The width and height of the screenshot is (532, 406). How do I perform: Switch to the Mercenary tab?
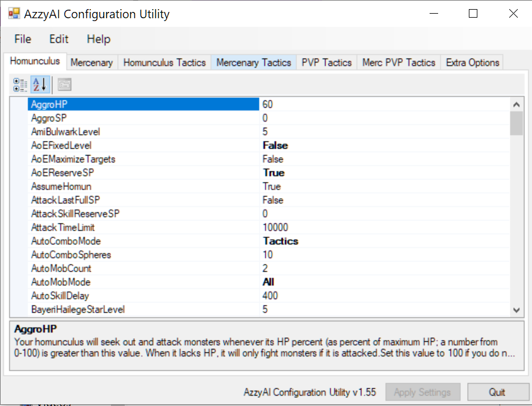[92, 63]
